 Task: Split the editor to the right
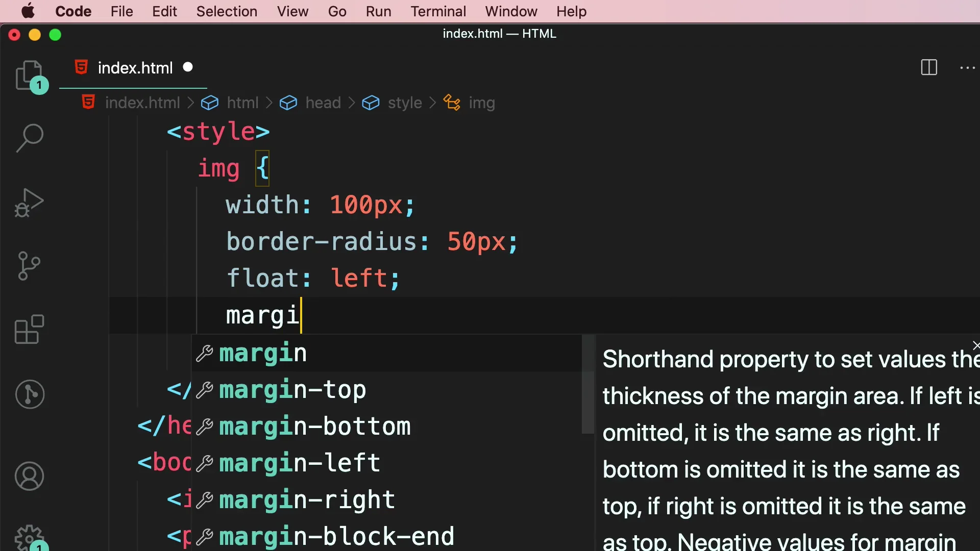(x=929, y=67)
